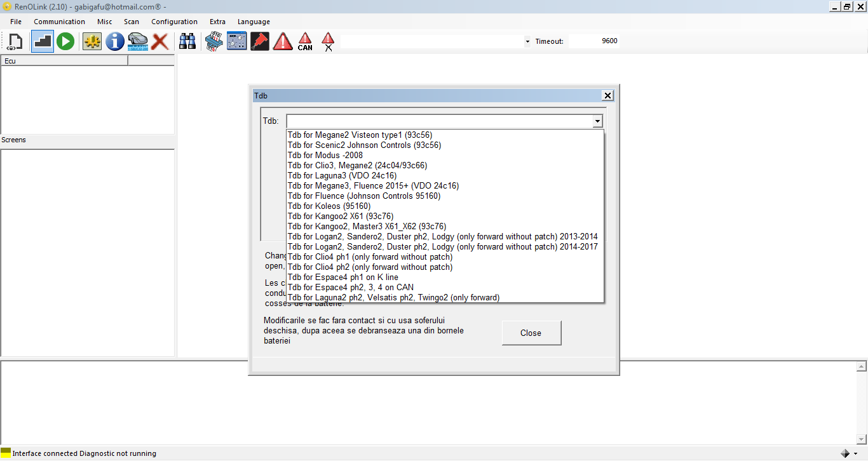Click the blue control panel icon
Image resolution: width=868 pixels, height=461 pixels.
(237, 42)
